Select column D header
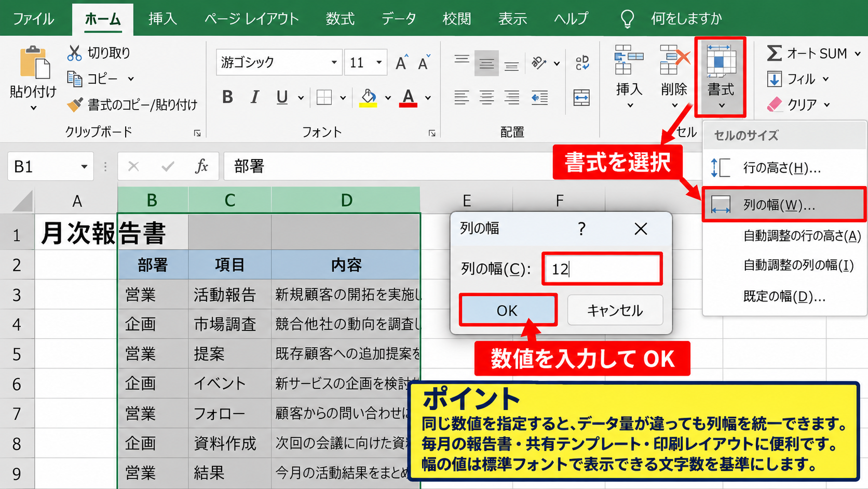Screen dimensions: 868x489 346,200
